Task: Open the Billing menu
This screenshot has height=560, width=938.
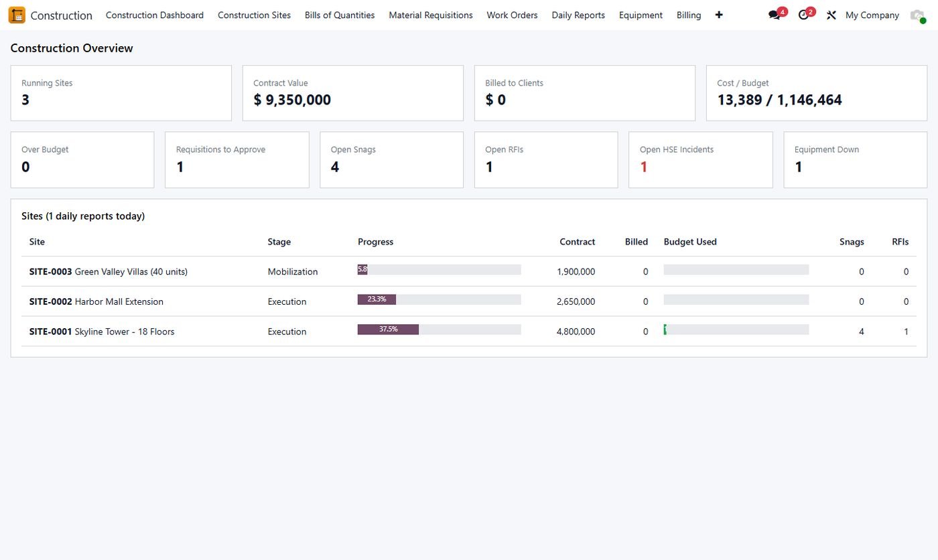Action: click(x=689, y=15)
